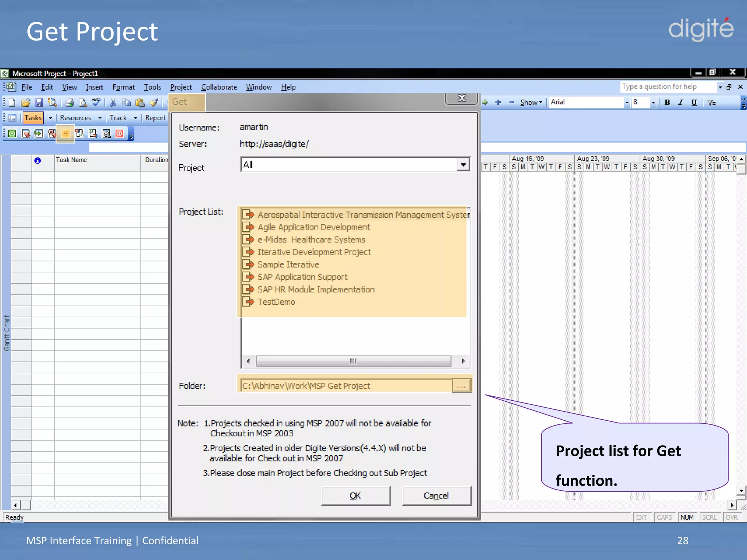Click the Cancel button in Get dialog

436,495
